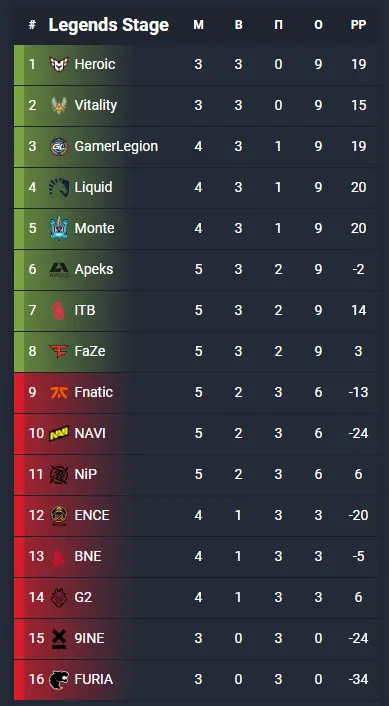Image resolution: width=389 pixels, height=706 pixels.
Task: Click the M matches column header
Action: (198, 25)
